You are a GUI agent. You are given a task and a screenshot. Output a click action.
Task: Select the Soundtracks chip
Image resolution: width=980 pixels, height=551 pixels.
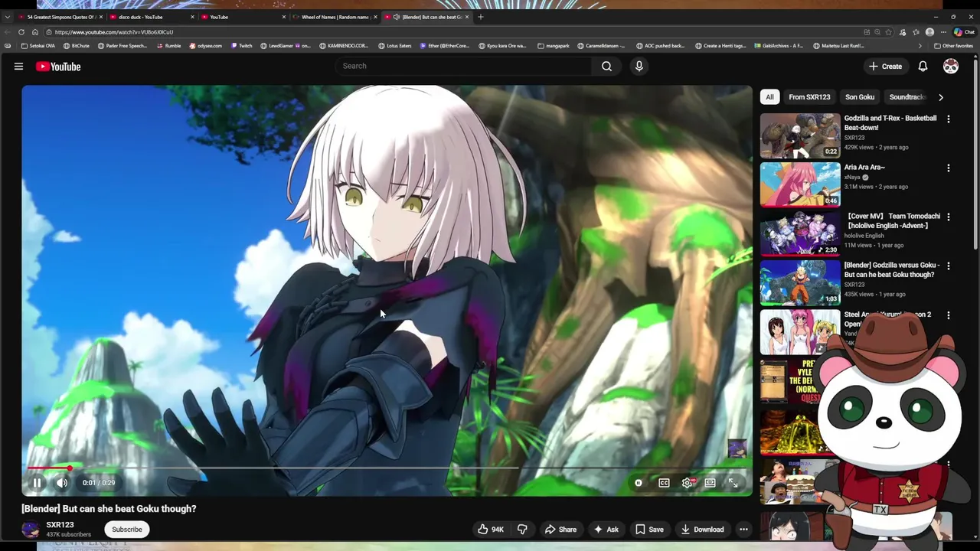click(x=906, y=97)
